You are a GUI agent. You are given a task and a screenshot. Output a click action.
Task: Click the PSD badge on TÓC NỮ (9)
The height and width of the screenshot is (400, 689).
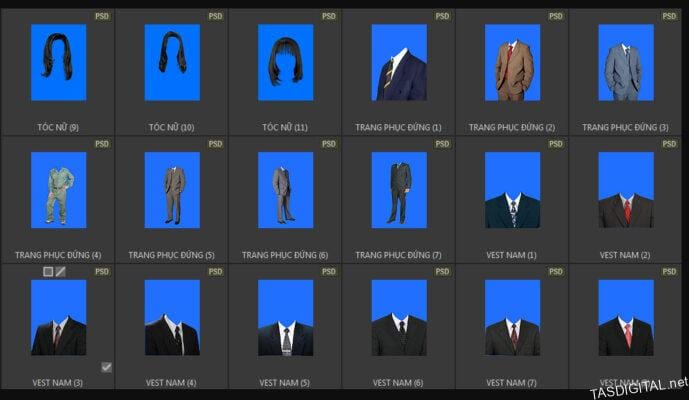coord(102,16)
